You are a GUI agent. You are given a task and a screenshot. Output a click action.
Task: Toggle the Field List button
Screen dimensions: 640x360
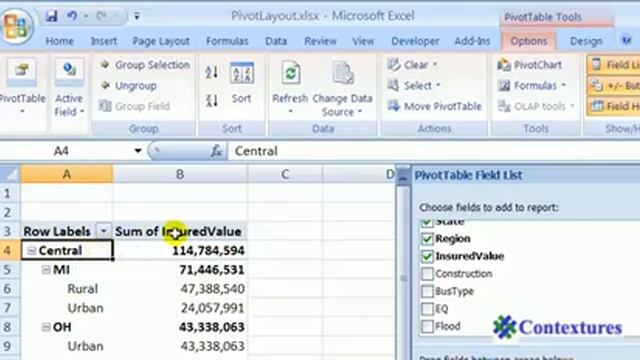click(614, 65)
